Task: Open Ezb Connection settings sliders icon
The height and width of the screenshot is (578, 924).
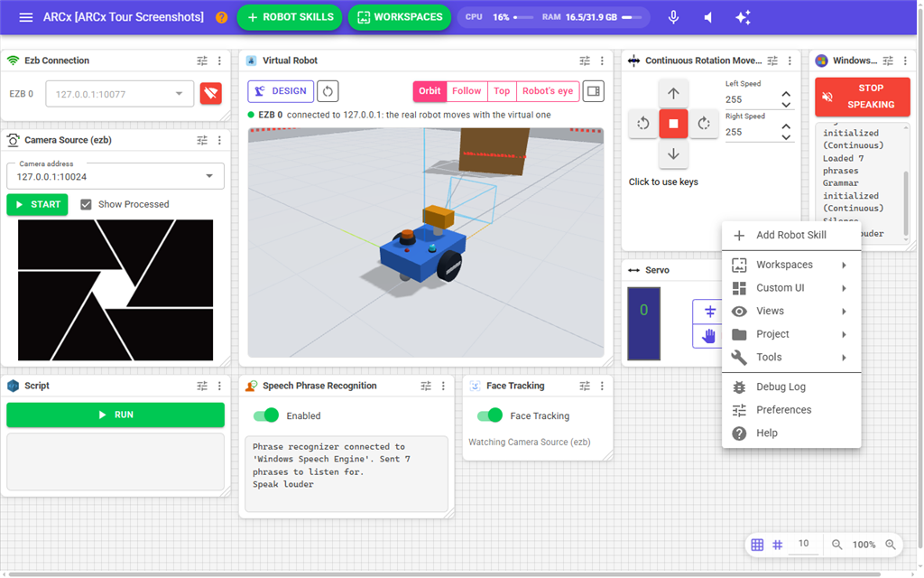Action: point(202,61)
